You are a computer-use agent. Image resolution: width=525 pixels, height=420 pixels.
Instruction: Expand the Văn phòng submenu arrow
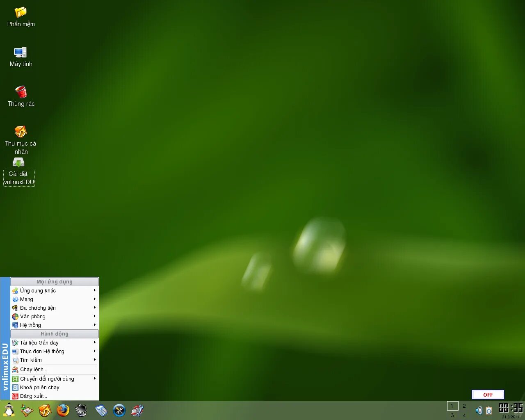[x=94, y=316]
